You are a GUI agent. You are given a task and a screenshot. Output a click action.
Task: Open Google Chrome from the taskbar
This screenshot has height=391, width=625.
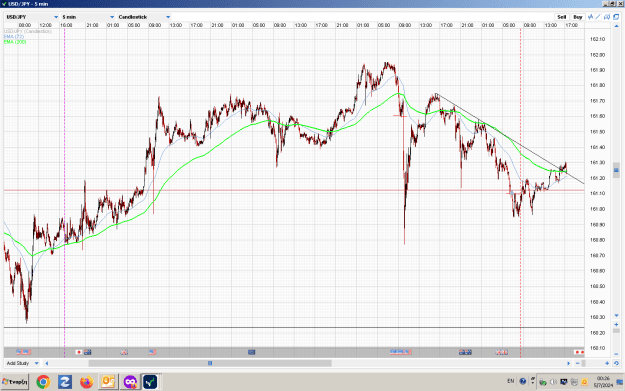tap(43, 382)
